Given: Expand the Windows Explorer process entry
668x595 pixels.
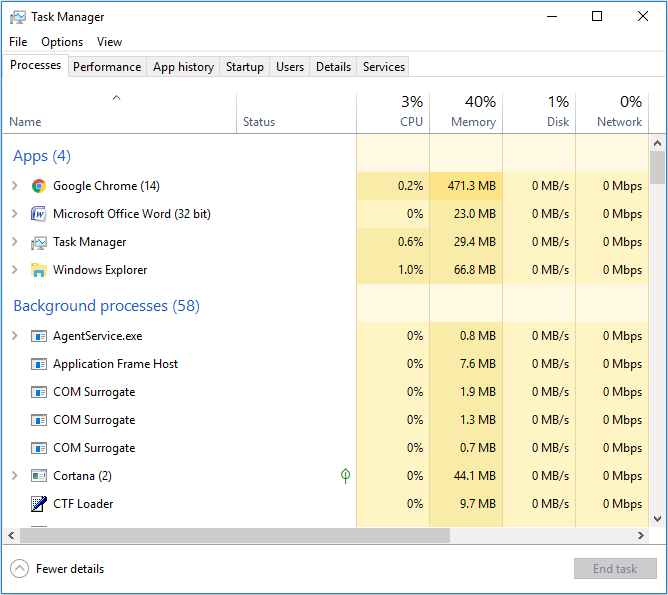Looking at the screenshot, I should coord(14,270).
